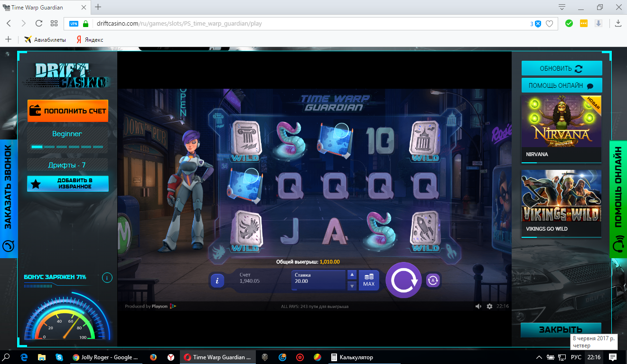Open Firefox from the taskbar
Image resolution: width=627 pixels, height=364 pixels.
(x=153, y=357)
